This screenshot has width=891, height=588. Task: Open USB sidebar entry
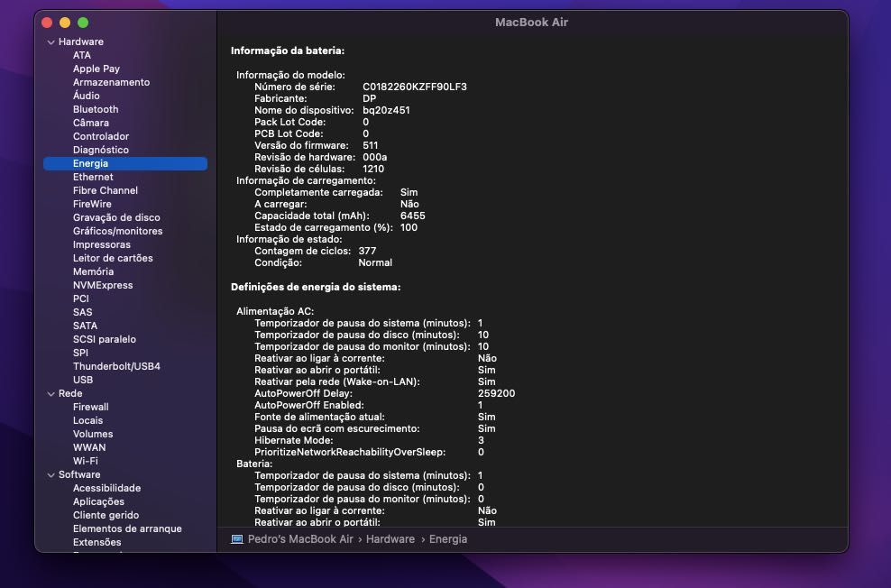pyautogui.click(x=83, y=380)
